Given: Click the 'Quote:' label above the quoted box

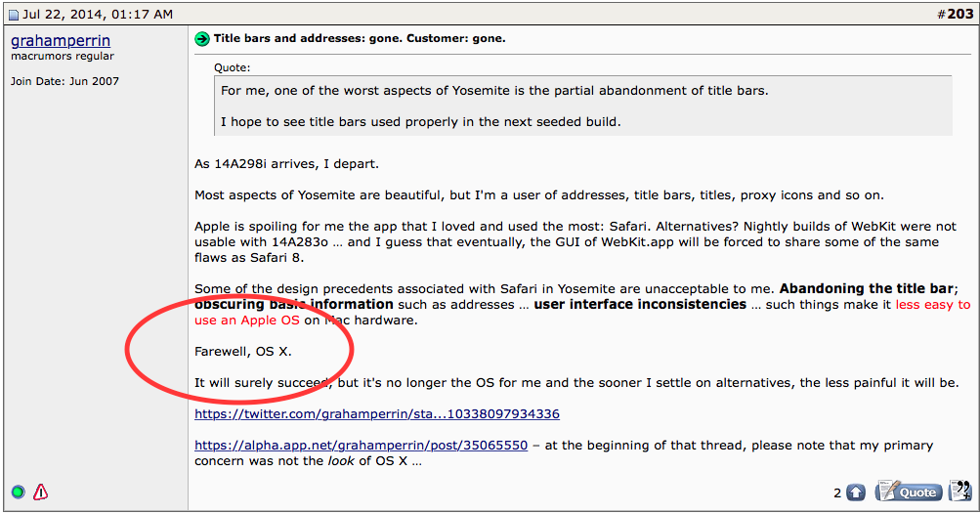Looking at the screenshot, I should click(232, 67).
